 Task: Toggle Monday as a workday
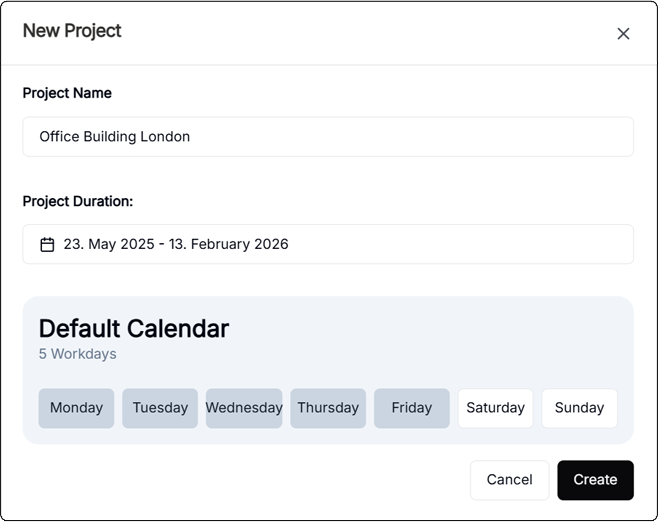[76, 408]
